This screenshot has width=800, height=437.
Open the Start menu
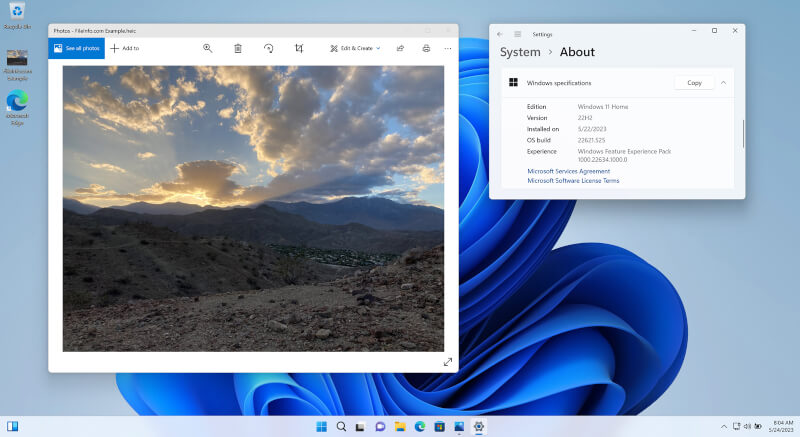[x=321, y=427]
